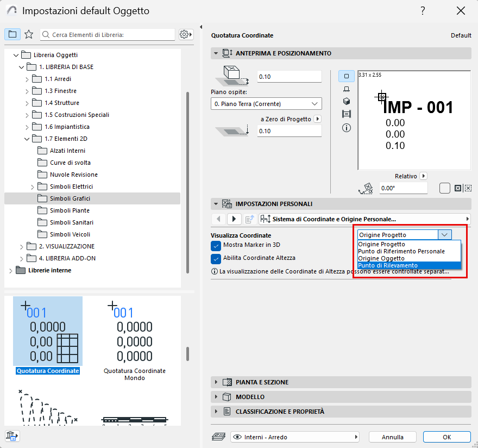
Task: Click rotation angle field 0.00°
Action: click(403, 188)
